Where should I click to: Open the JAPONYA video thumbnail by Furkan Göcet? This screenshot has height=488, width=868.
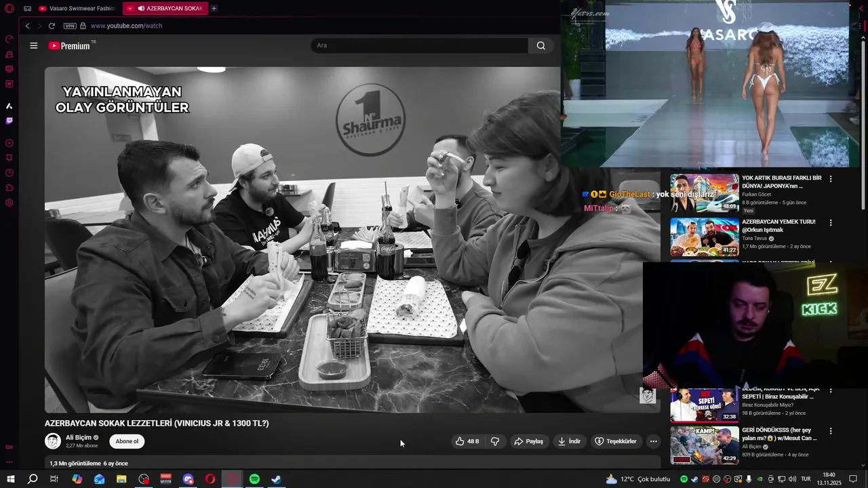[705, 193]
